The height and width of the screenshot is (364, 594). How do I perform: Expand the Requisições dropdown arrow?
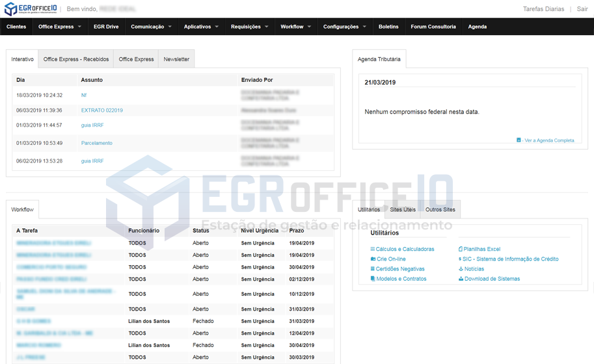pos(266,27)
